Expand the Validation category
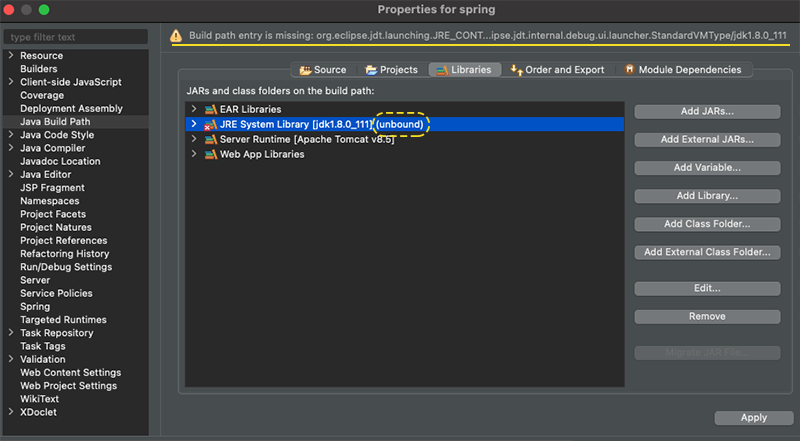Viewport: 800px width, 441px height. tap(11, 359)
